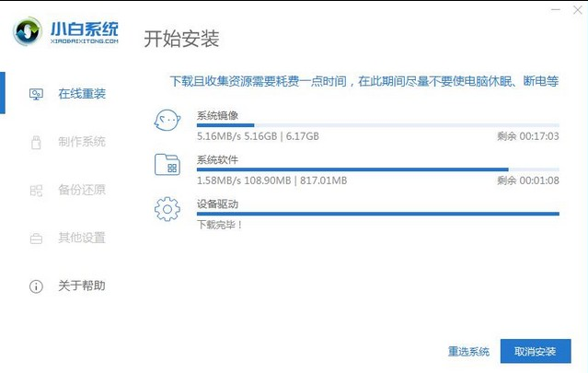The height and width of the screenshot is (373, 588).
Task: Click the 开始安装 page heading
Action: pyautogui.click(x=181, y=39)
